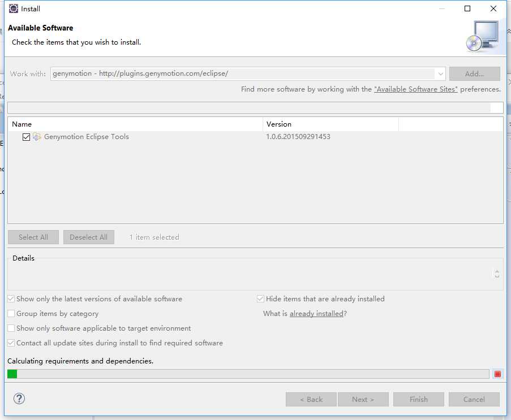Open the Work with site dropdown arrow
511x420 pixels.
(x=440, y=74)
